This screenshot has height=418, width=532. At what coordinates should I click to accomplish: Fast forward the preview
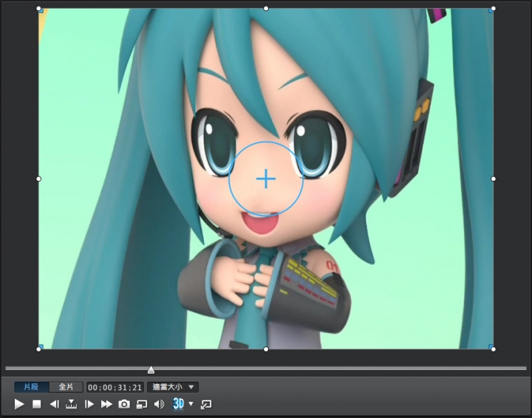click(106, 404)
